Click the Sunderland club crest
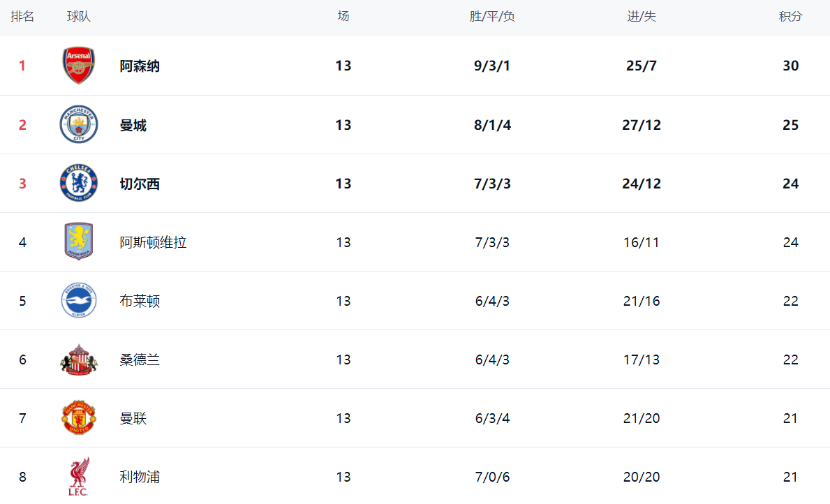This screenshot has height=504, width=830. point(78,360)
